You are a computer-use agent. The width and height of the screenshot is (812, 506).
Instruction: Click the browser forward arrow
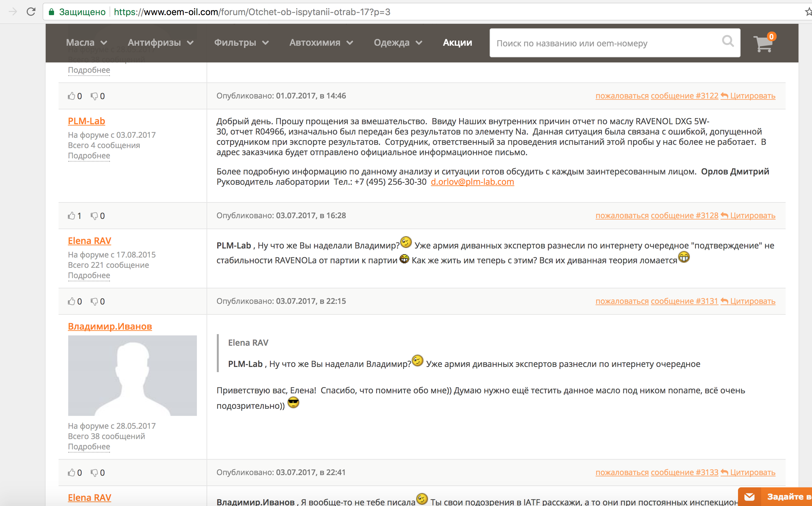tap(13, 12)
